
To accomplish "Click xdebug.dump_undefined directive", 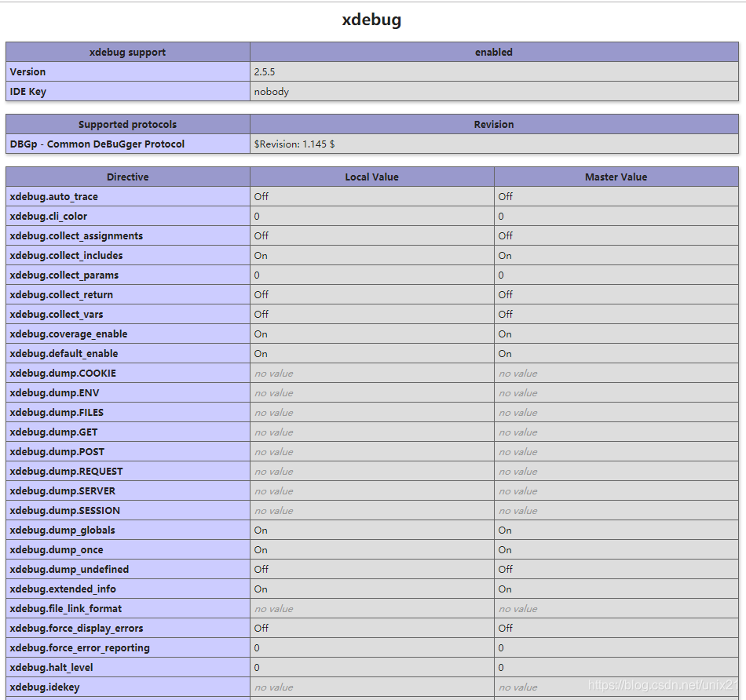I will click(69, 569).
